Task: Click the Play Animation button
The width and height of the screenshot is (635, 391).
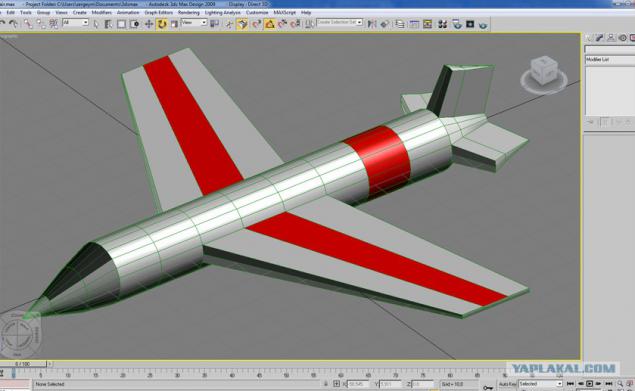Action: 590,383
